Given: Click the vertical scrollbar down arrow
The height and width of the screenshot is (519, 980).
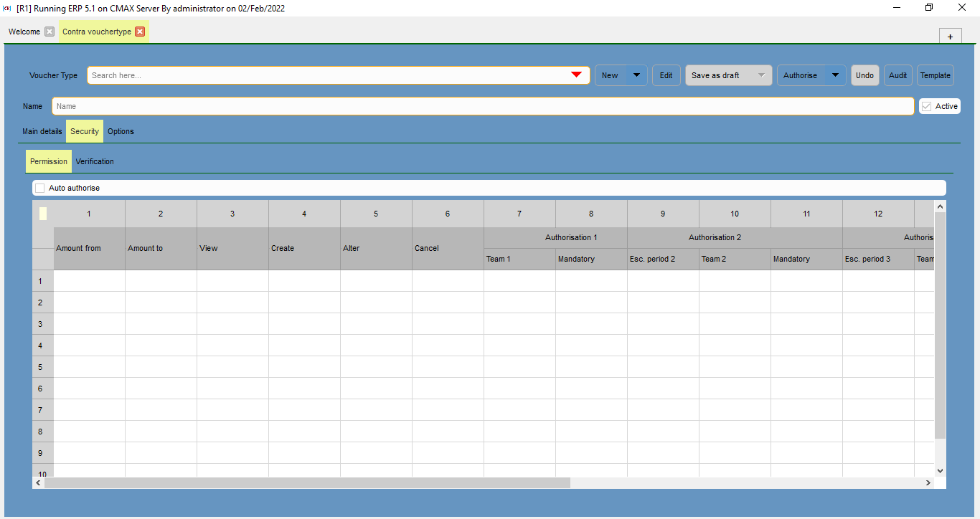Looking at the screenshot, I should [940, 471].
